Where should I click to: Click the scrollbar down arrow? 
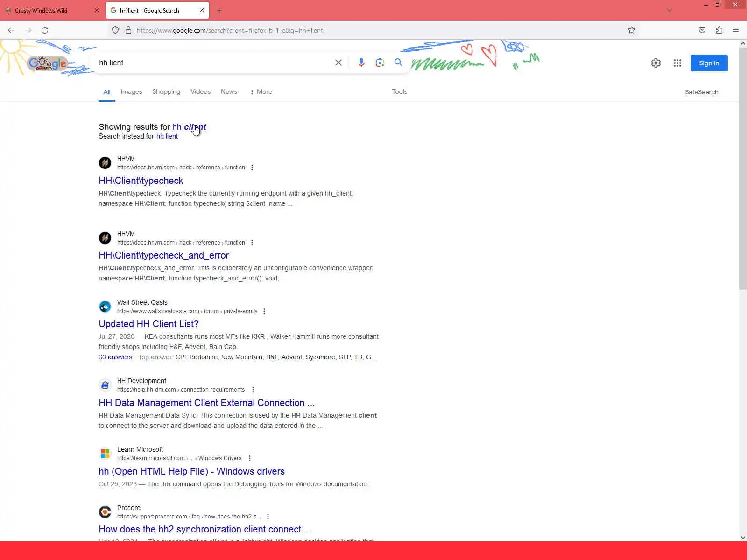coord(743,538)
